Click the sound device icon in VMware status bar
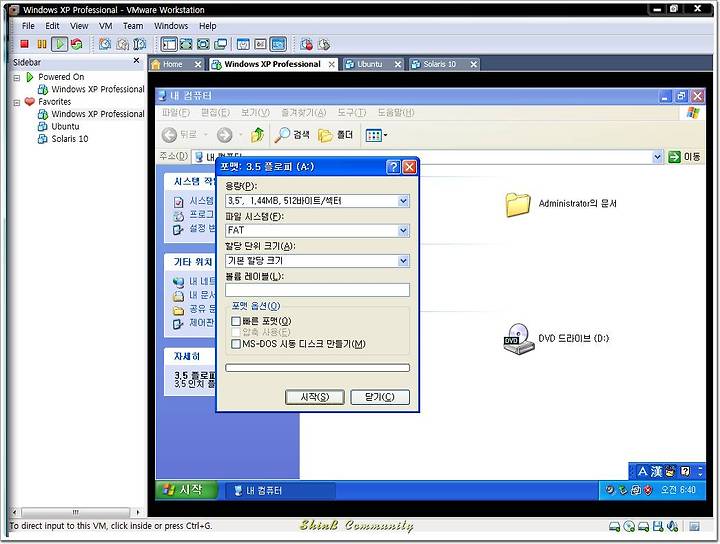Image resolution: width=720 pixels, height=544 pixels. coord(673,526)
